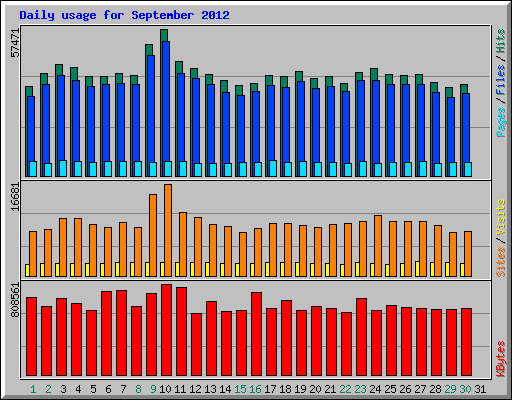Click the red KBytes bar for day 23
Screen dimensions: 512x400
click(x=361, y=337)
